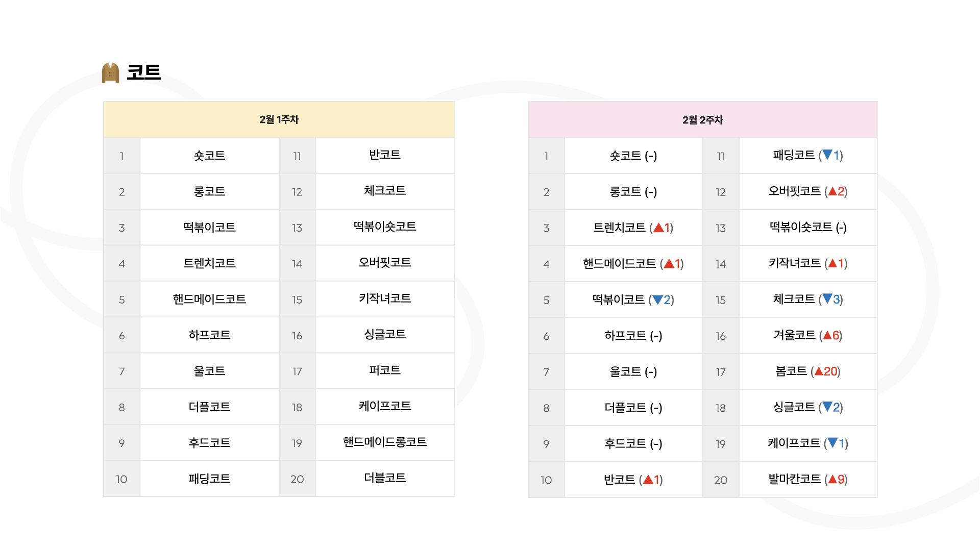Click the red up arrow beside 발마칸코트
The width and height of the screenshot is (980, 551).
832,479
